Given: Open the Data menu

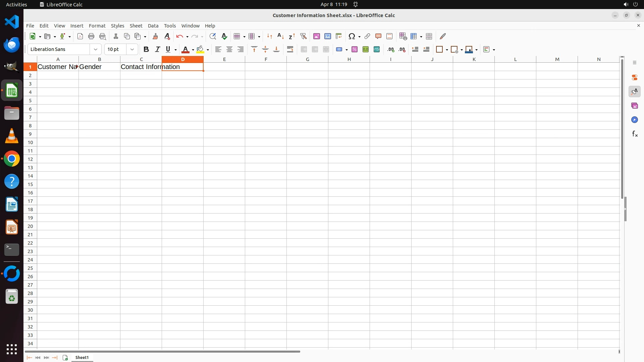Looking at the screenshot, I should (x=153, y=26).
